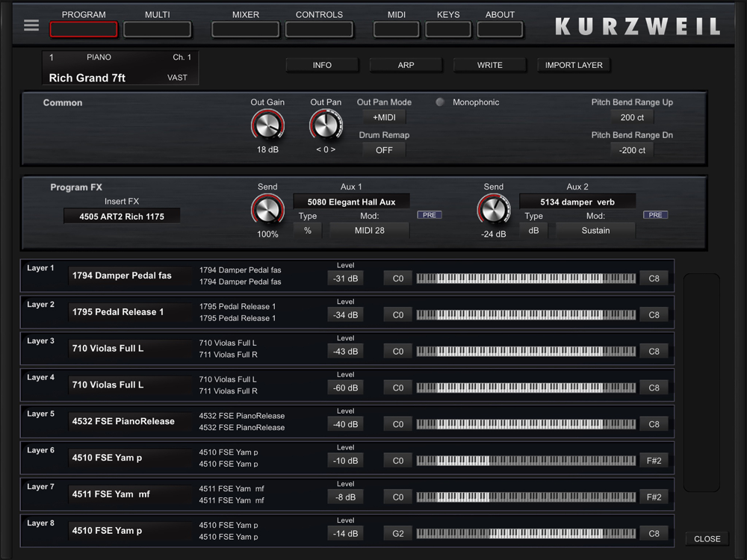Image resolution: width=747 pixels, height=560 pixels.
Task: Click Layer 8 keyboard range strip
Action: 526,533
